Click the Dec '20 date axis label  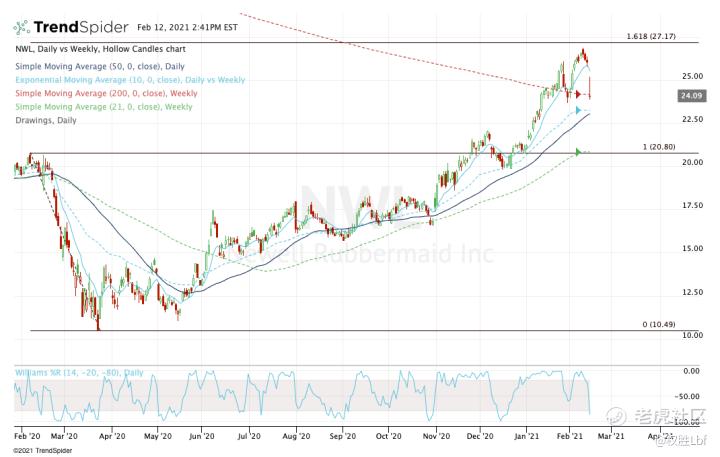pos(480,436)
